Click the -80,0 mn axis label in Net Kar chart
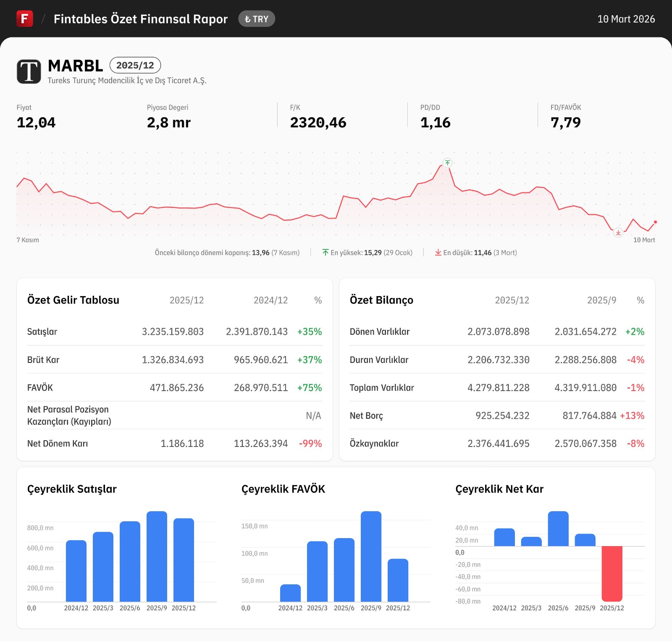Image resolution: width=672 pixels, height=641 pixels. click(468, 601)
